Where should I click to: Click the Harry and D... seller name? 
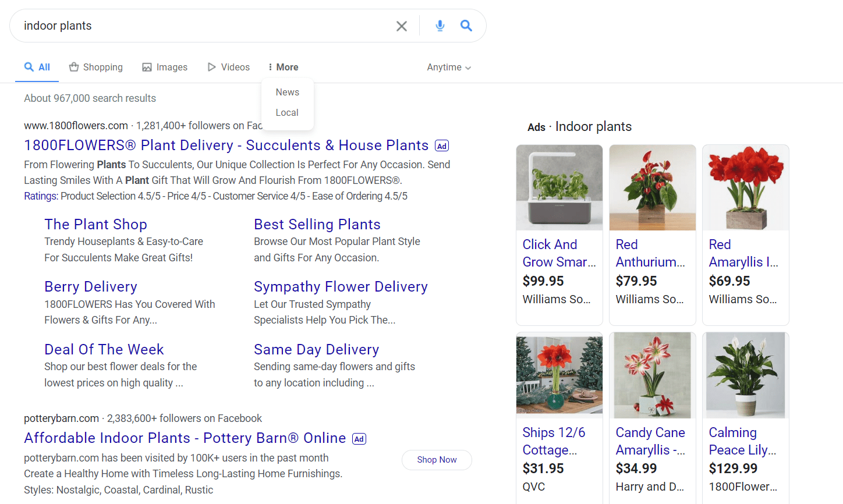pyautogui.click(x=650, y=487)
